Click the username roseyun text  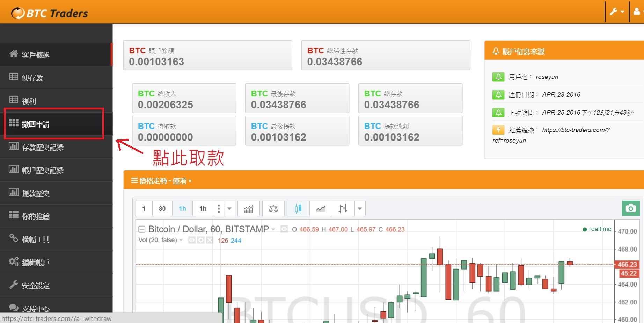click(x=547, y=77)
